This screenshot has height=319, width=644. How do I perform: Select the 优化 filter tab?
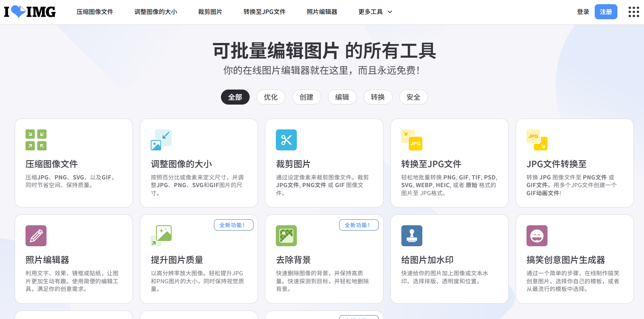coord(271,97)
